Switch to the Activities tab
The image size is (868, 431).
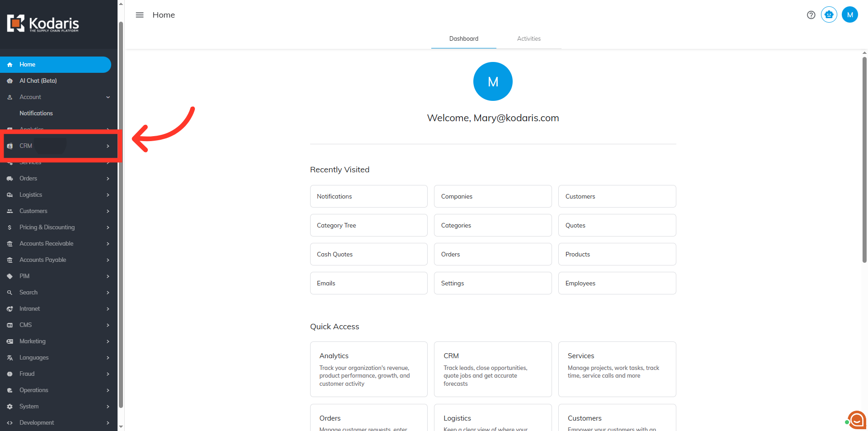pos(529,39)
